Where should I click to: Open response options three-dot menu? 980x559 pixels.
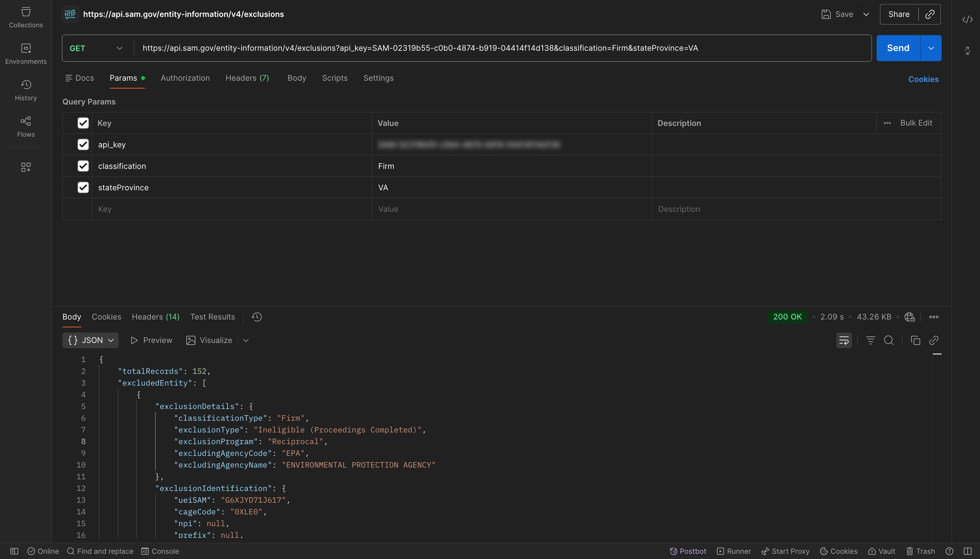point(934,317)
